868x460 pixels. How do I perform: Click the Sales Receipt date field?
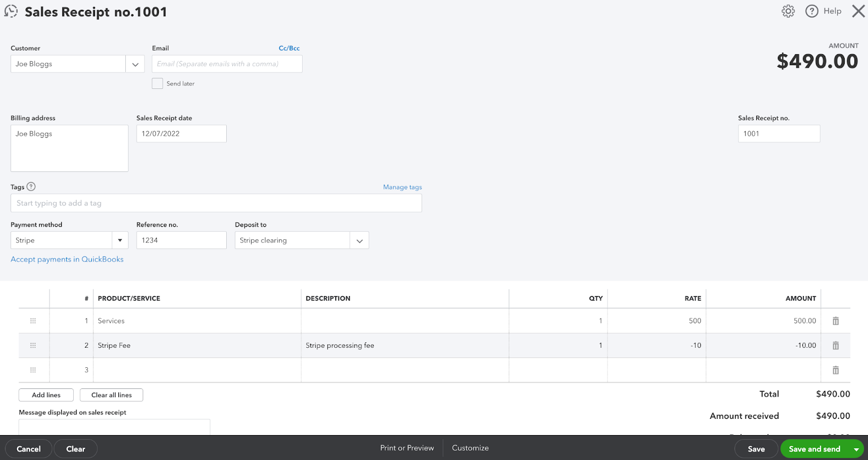click(x=181, y=134)
